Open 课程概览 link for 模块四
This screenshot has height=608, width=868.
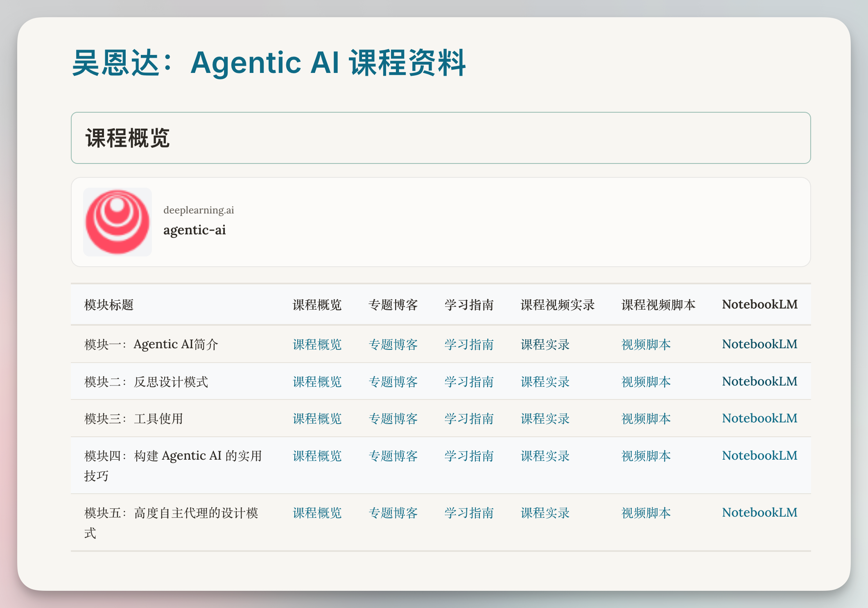[x=317, y=456]
